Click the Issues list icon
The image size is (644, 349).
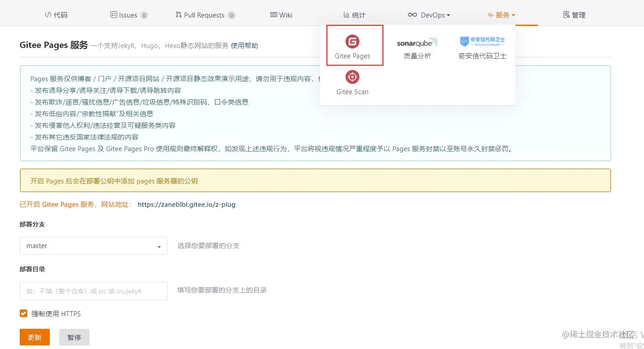114,15
